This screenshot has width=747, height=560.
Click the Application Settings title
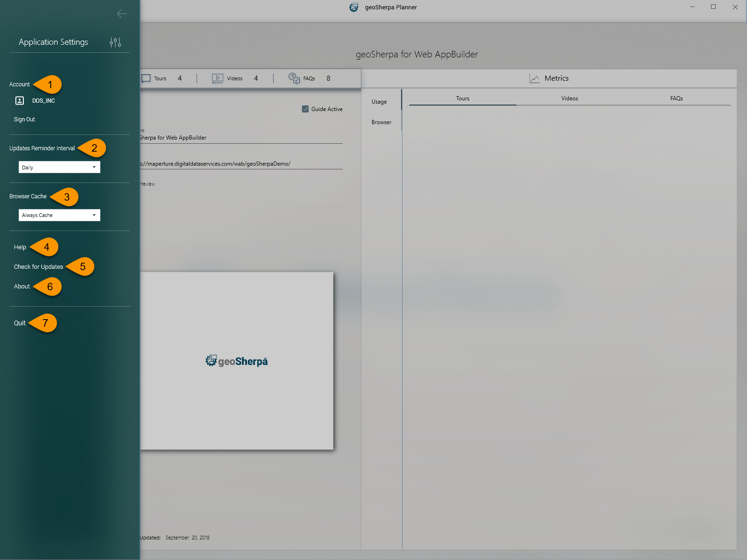point(53,42)
